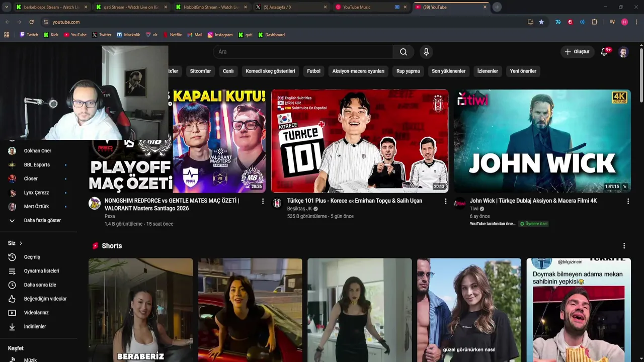Go back with the browser back arrow
Screen dimensions: 644x362
click(7, 22)
